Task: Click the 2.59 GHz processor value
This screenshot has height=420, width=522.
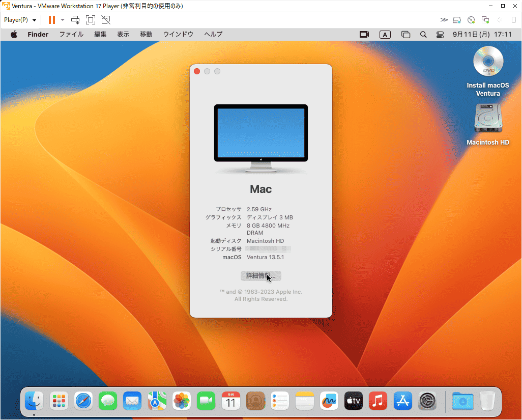Action: coord(259,209)
